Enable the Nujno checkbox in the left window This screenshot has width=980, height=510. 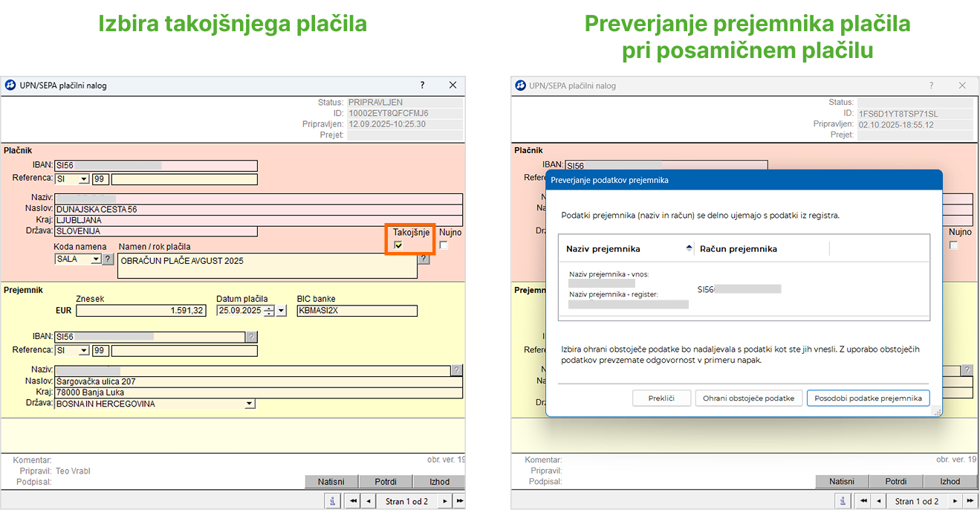coord(444,245)
